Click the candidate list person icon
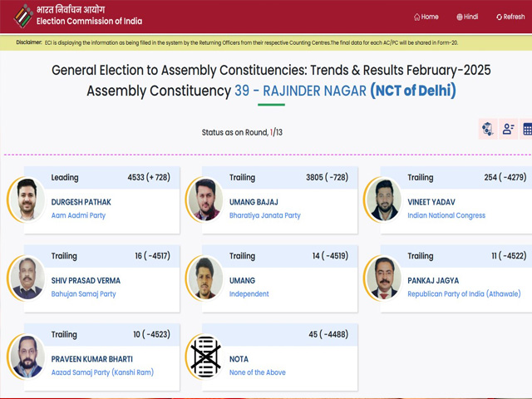Image resolution: width=532 pixels, height=399 pixels. pos(508,129)
